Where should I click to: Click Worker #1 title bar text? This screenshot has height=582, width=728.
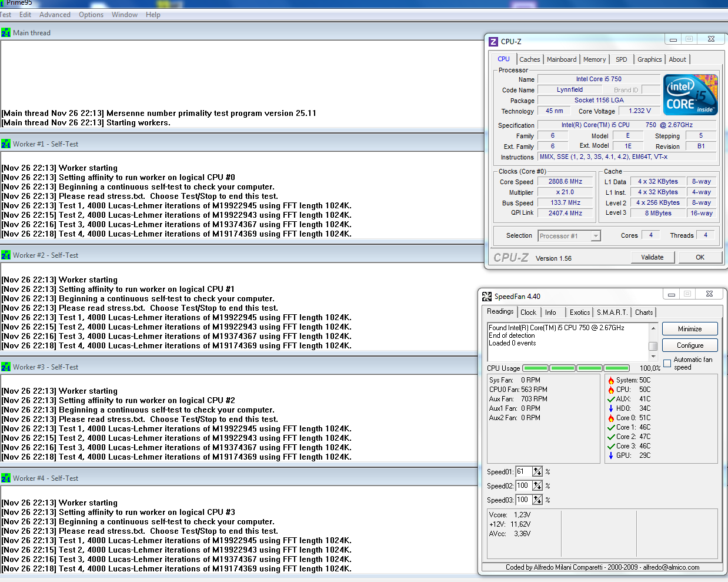point(45,144)
